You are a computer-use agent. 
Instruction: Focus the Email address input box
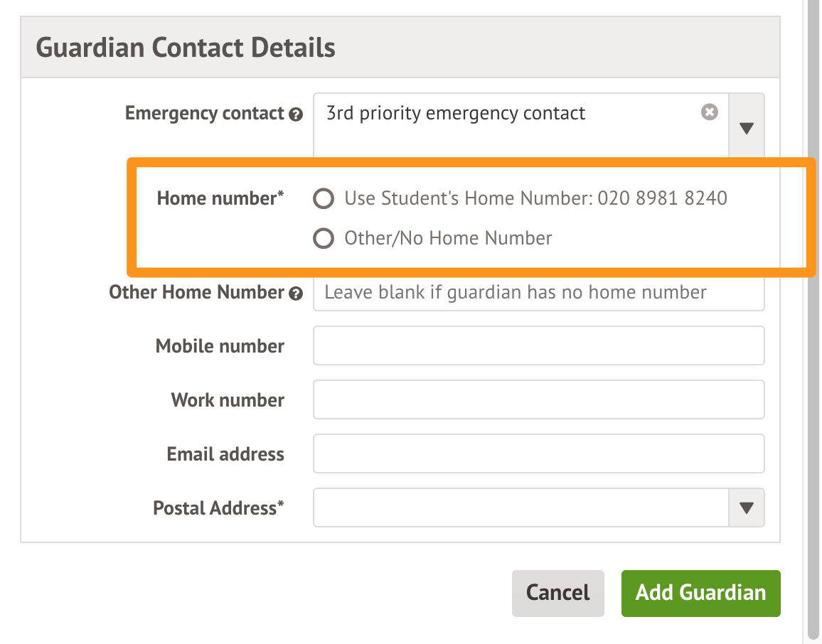tap(538, 454)
